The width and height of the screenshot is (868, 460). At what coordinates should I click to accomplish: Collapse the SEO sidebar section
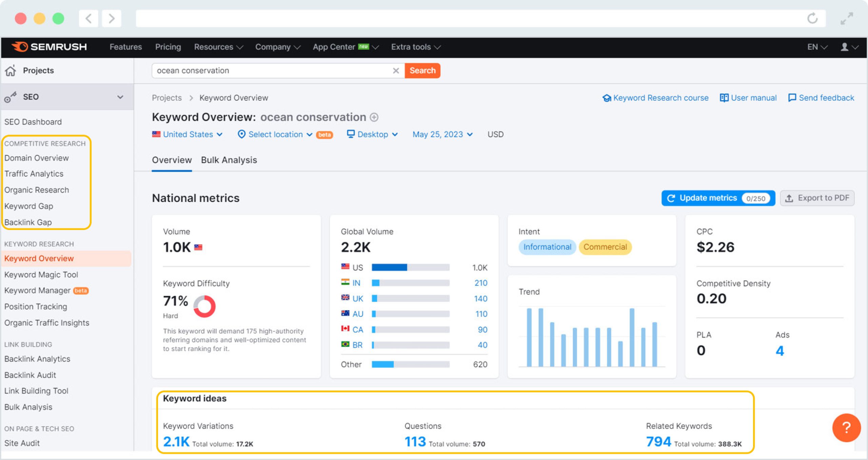pyautogui.click(x=120, y=97)
